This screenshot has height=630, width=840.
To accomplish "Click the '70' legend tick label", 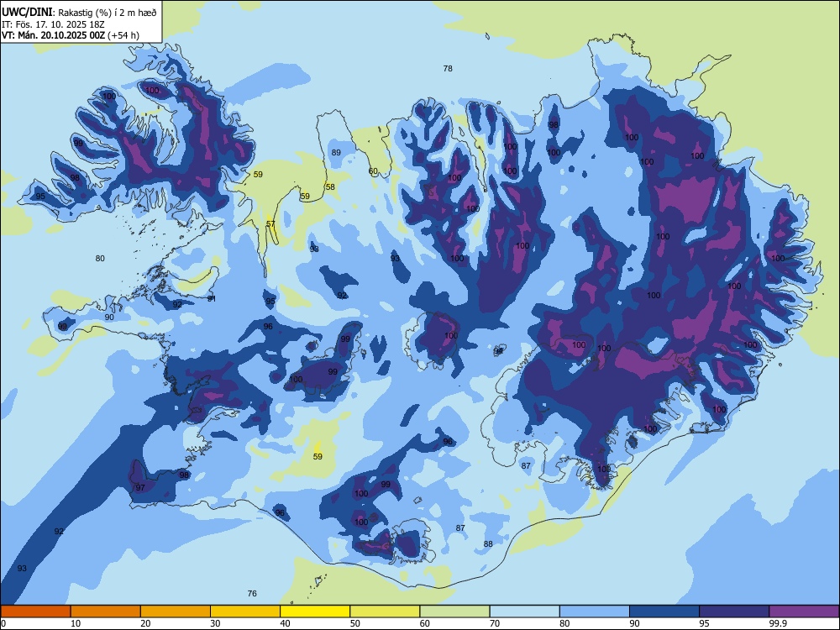I will click(495, 623).
